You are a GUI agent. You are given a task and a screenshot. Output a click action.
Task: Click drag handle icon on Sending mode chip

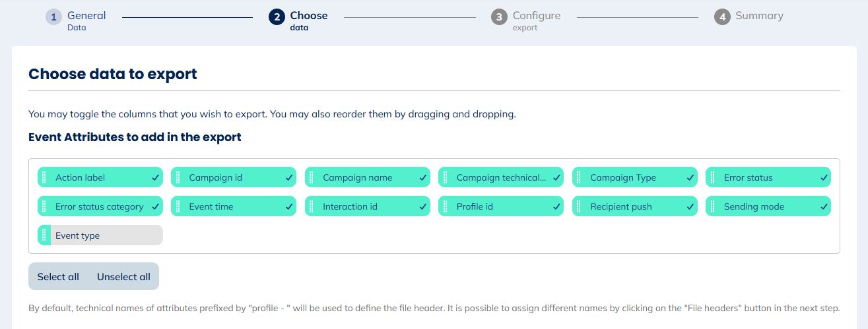pos(712,206)
